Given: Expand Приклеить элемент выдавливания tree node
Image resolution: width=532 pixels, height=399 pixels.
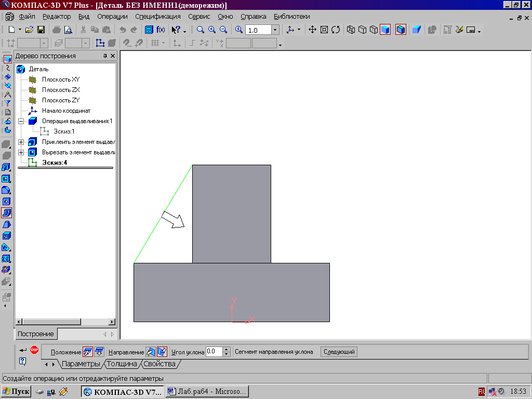Looking at the screenshot, I should pos(21,142).
